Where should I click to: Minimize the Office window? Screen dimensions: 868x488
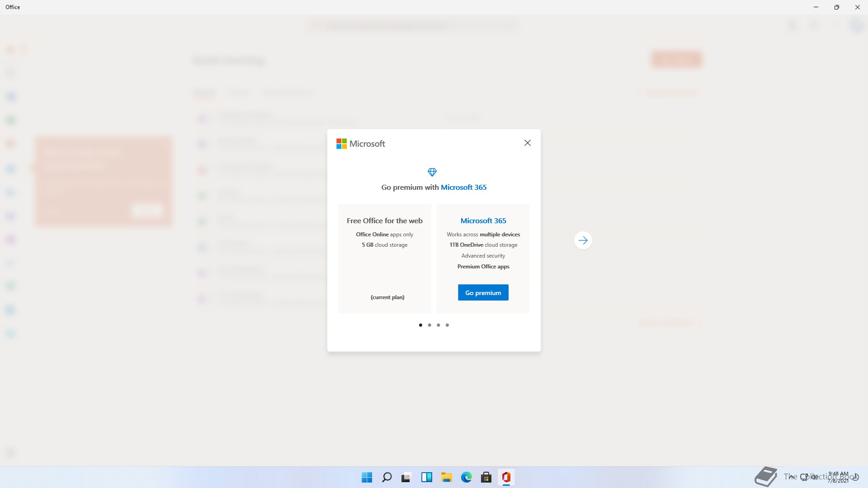pos(816,7)
